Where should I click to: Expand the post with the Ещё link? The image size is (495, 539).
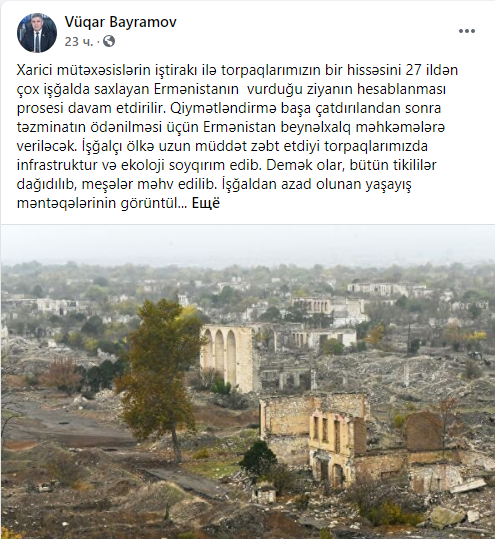(x=206, y=203)
